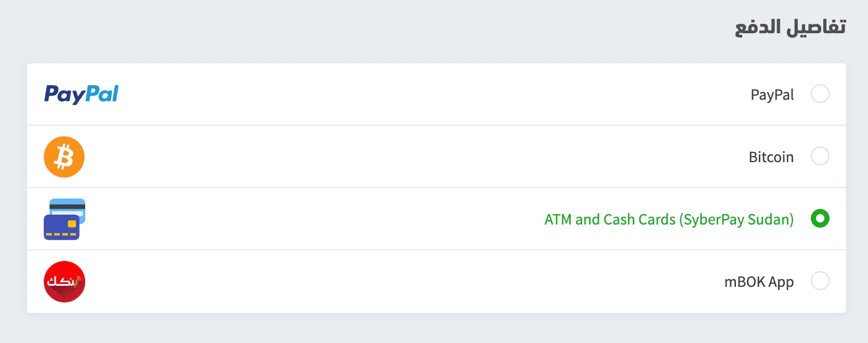
Task: Click the PayPal text label
Action: 772,95
